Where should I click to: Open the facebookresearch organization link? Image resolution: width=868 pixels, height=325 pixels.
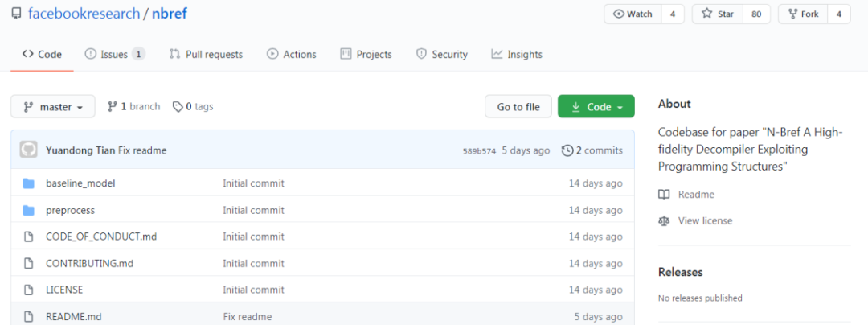coord(85,14)
